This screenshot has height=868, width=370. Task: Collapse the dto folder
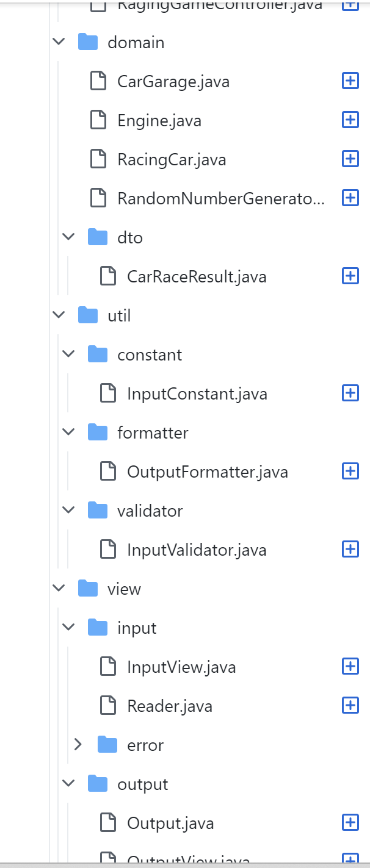[x=68, y=237]
